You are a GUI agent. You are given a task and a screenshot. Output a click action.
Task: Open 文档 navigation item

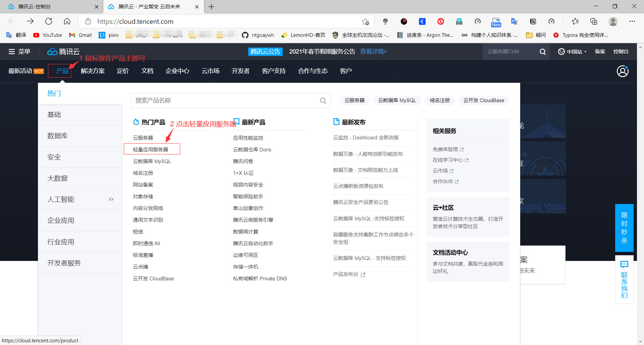click(147, 71)
